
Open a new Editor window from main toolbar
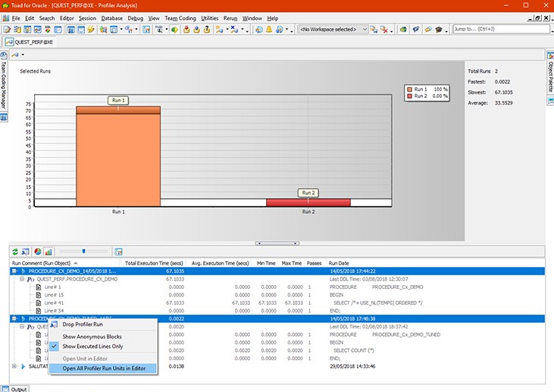tap(7, 30)
